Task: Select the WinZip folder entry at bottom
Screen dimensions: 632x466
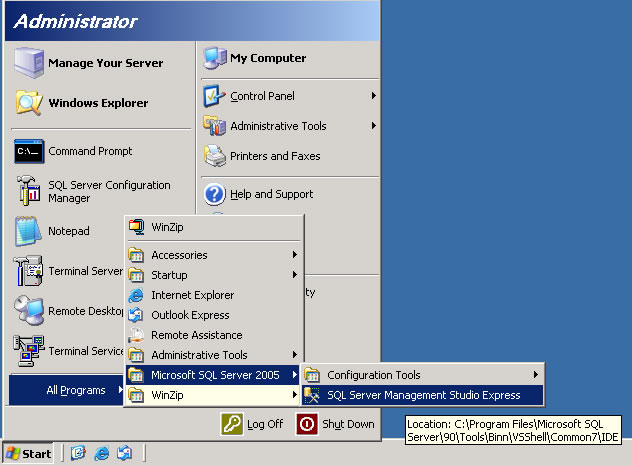Action: point(213,395)
